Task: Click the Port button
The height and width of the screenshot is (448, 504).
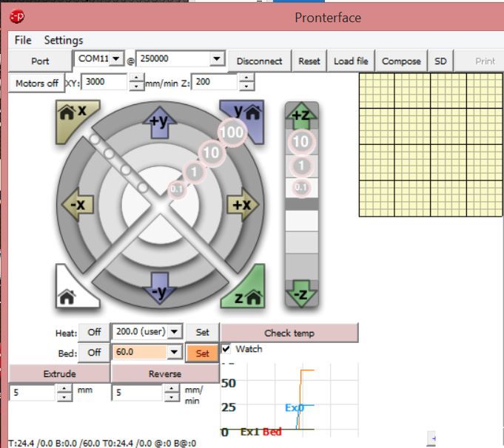Action: pyautogui.click(x=40, y=61)
